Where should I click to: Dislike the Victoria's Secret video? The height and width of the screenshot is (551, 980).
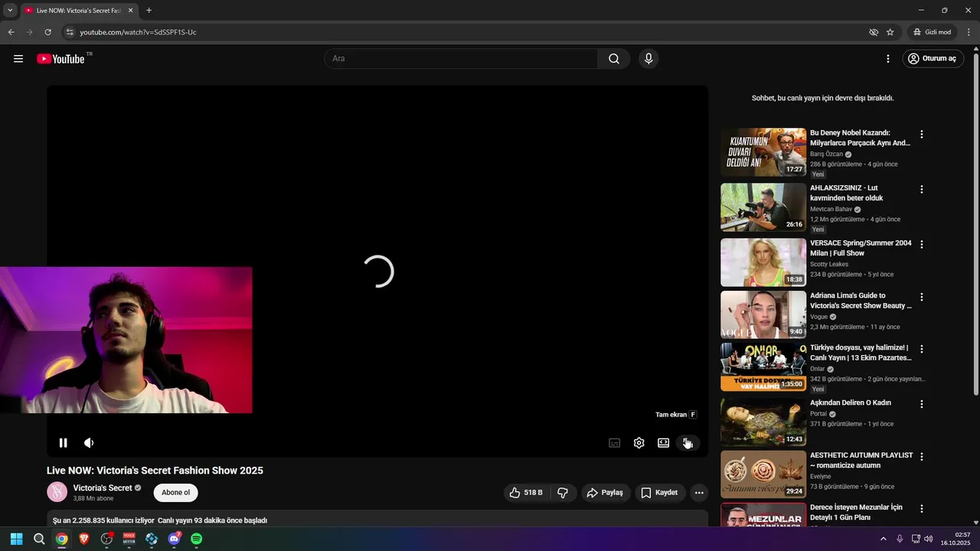[563, 493]
